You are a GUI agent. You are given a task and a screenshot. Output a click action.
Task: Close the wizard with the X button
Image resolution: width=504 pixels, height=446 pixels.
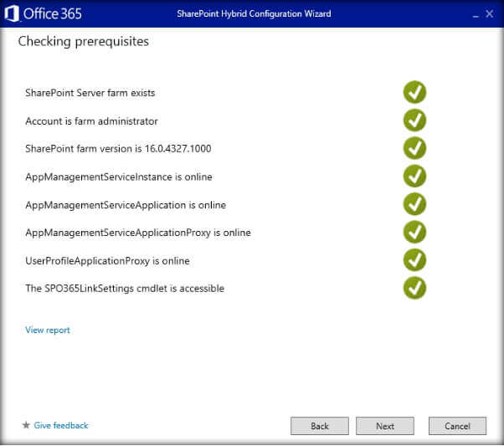pos(490,14)
